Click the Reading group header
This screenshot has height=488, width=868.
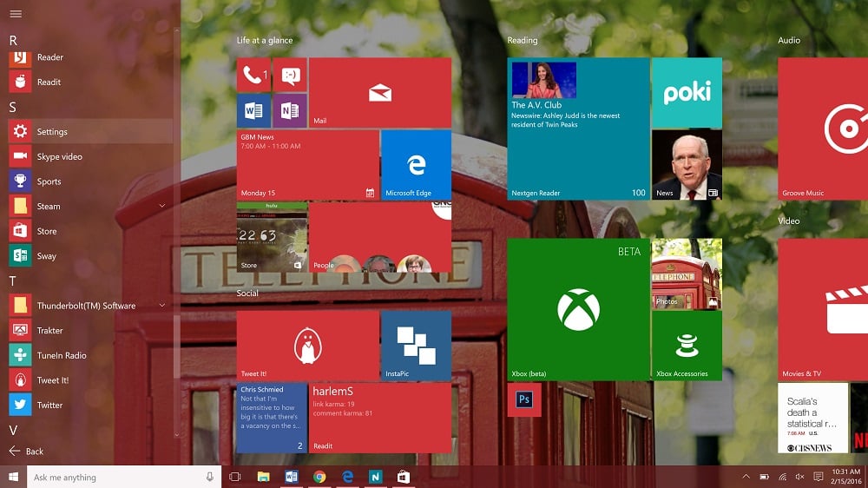(522, 41)
